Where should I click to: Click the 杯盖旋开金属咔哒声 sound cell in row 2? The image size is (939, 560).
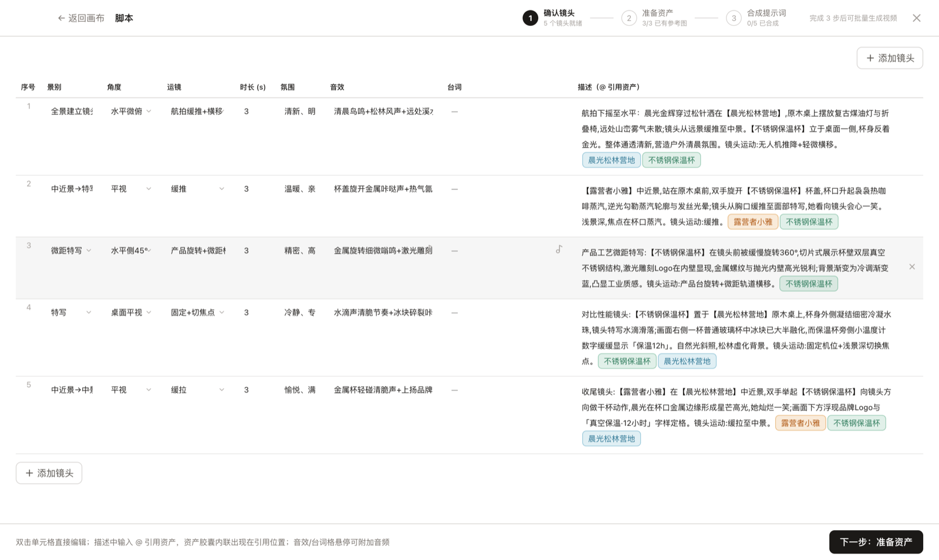(x=383, y=189)
